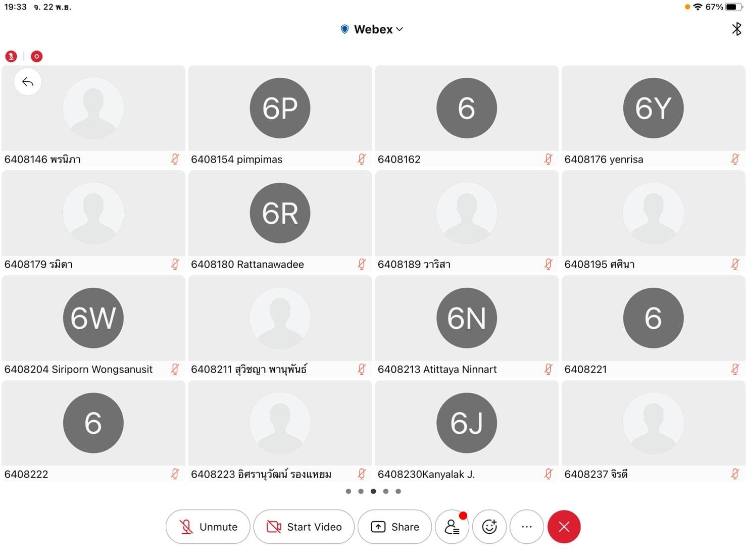Tap muted mic icon for Atittaya Ninnart

point(548,369)
